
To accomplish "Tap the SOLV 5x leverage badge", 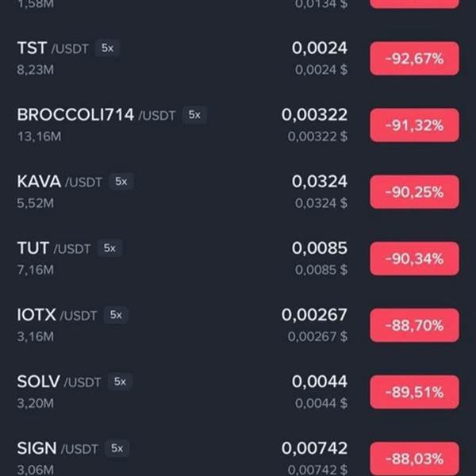I will (120, 382).
